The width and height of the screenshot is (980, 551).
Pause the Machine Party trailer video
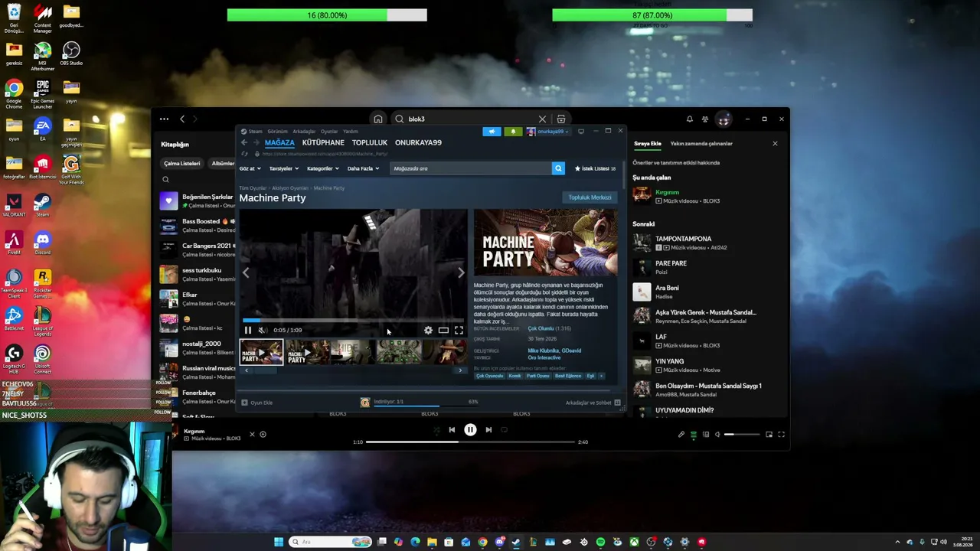coord(248,330)
